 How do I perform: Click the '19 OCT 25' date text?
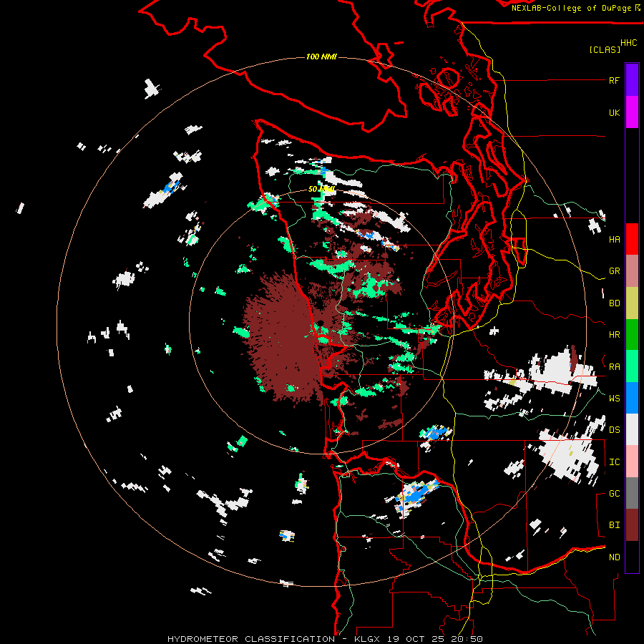pos(415,639)
